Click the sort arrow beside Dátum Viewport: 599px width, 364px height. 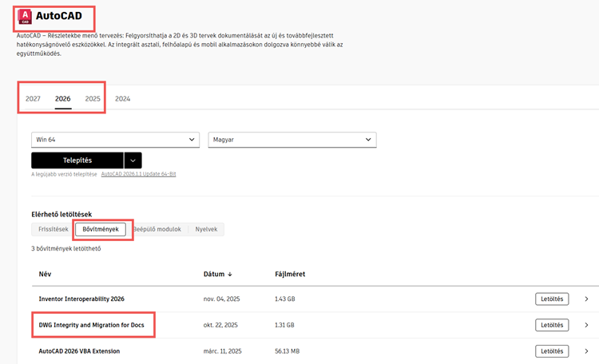pyautogui.click(x=229, y=275)
